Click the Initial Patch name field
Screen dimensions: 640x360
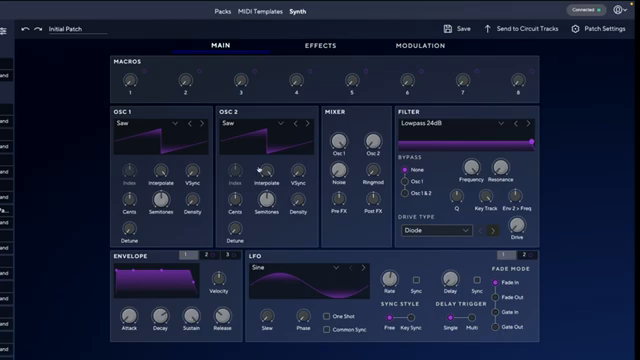78,29
